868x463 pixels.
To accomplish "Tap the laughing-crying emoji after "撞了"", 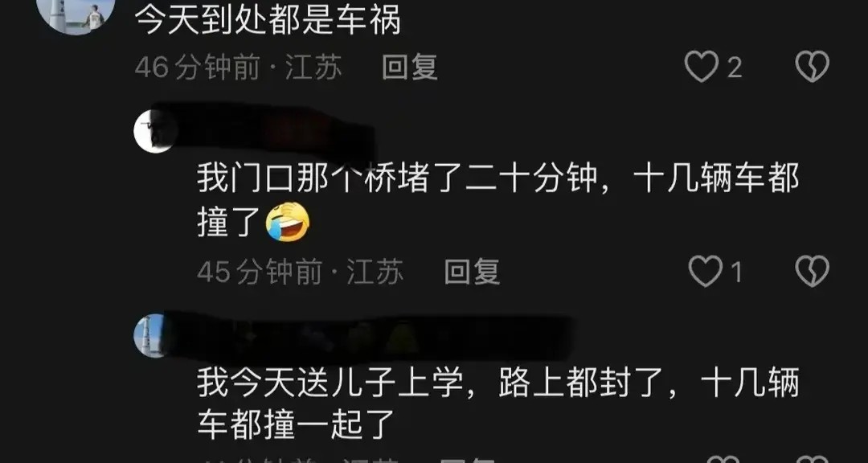I will tap(287, 221).
